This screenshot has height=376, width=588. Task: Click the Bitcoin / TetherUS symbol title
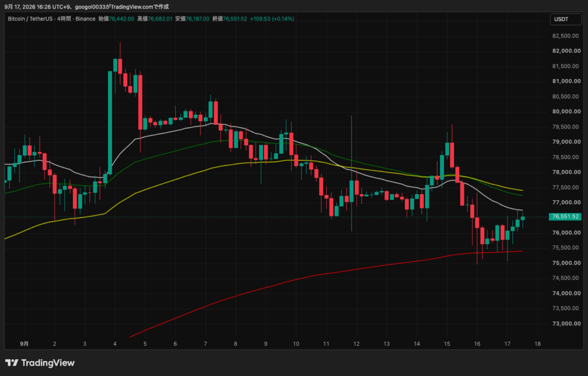(x=30, y=19)
